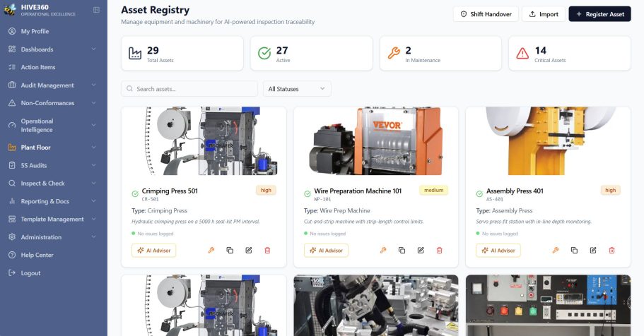Click Wire Preparation Machine 101 title

tap(358, 191)
